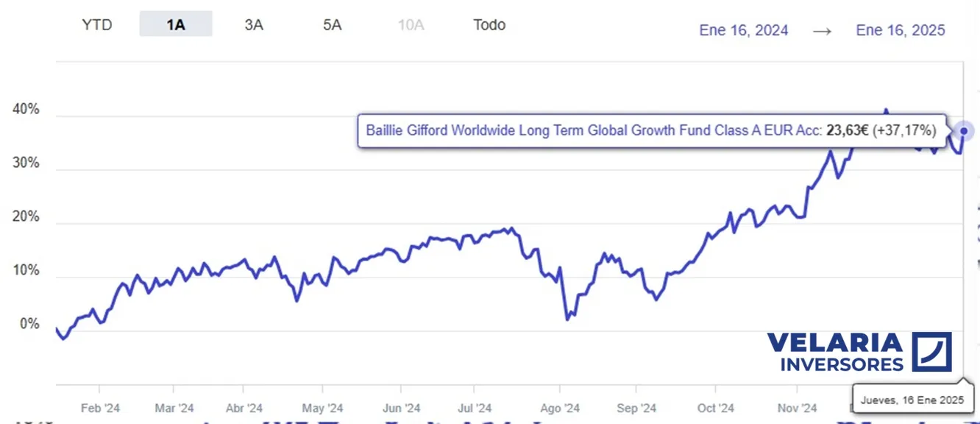Switch chart to 5A range
The image size is (980, 424).
tap(333, 24)
